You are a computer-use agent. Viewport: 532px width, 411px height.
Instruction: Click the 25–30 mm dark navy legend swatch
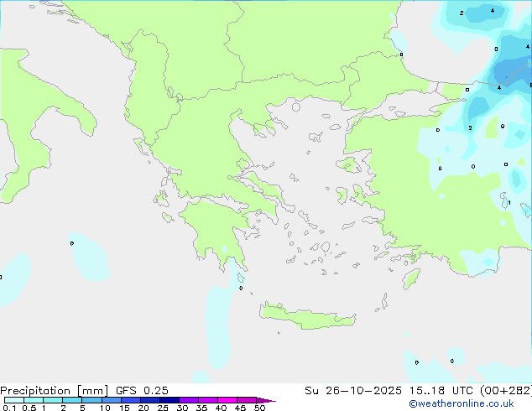click(170, 400)
